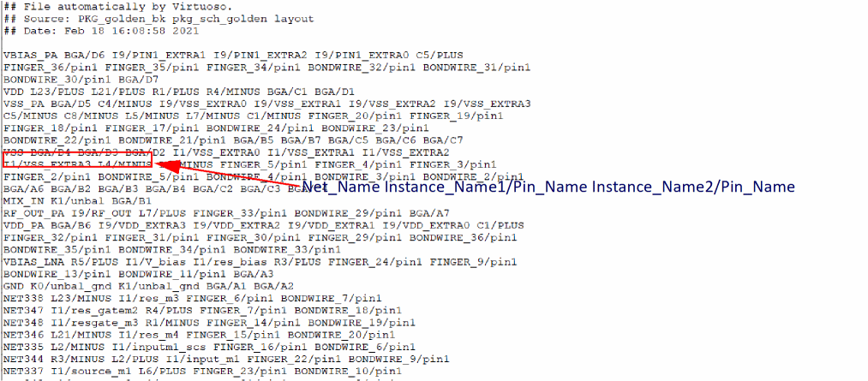Select the BONDWIRE_36/pin1 entry

click(463, 238)
